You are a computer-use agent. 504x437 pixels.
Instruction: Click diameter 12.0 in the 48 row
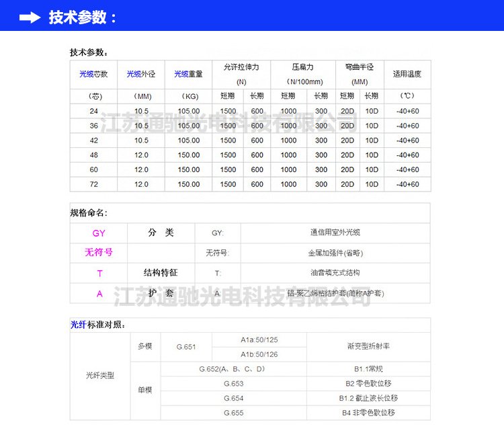point(141,155)
